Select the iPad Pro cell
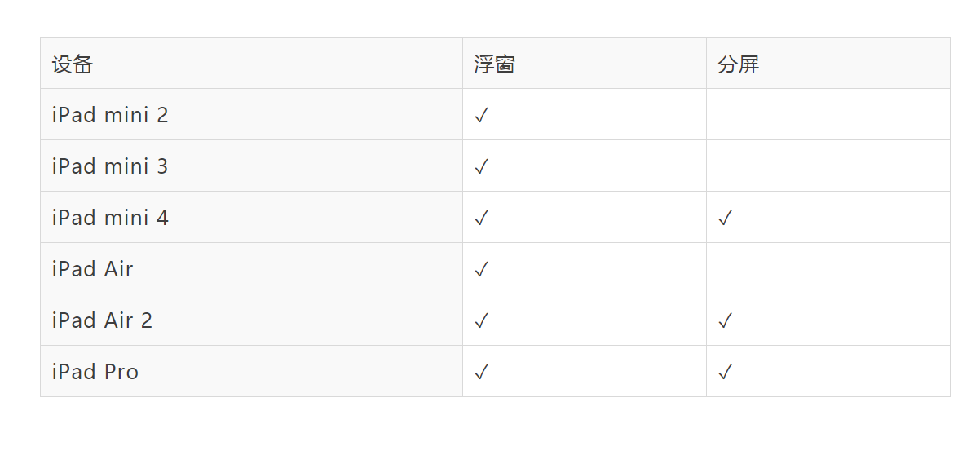The width and height of the screenshot is (980, 455). tap(95, 372)
